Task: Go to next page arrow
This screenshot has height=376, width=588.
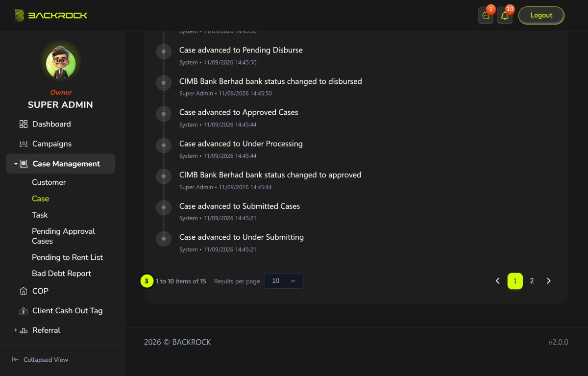Action: (x=549, y=281)
